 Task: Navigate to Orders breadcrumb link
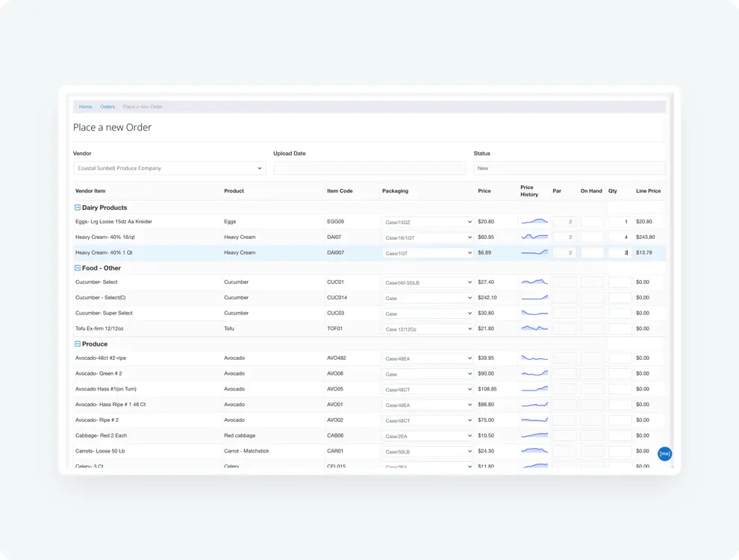pos(107,107)
